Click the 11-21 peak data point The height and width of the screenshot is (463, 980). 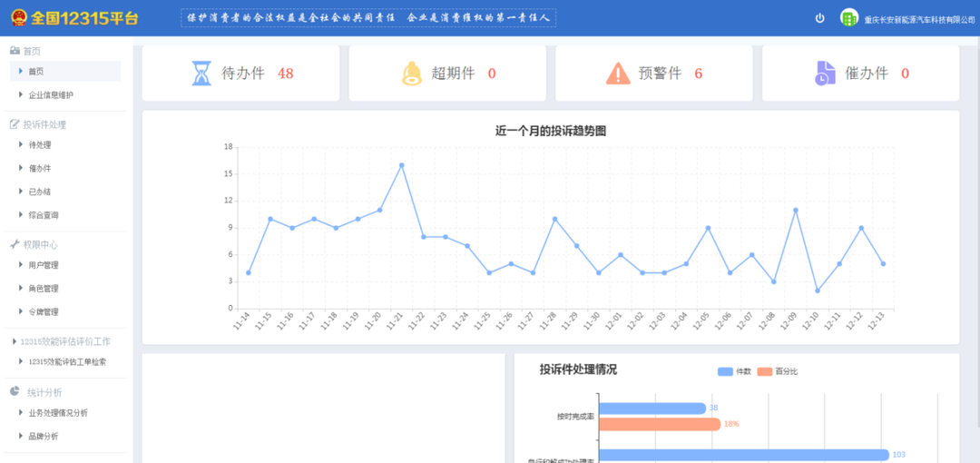[x=401, y=165]
